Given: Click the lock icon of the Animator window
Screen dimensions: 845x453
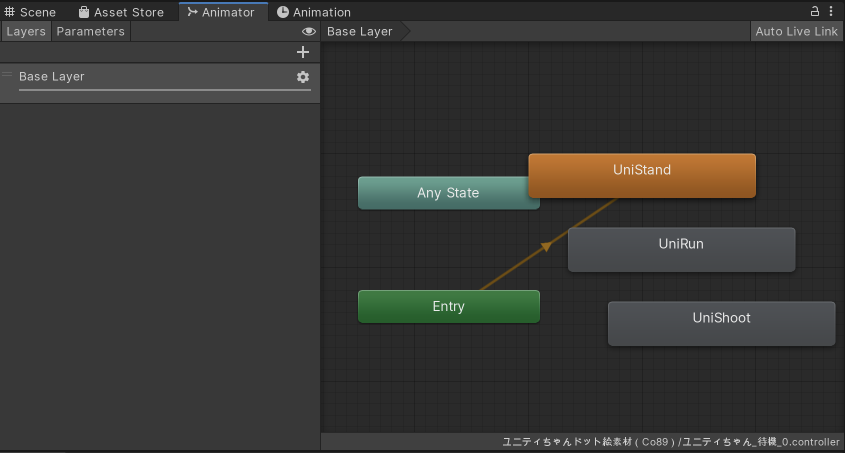Looking at the screenshot, I should [x=815, y=11].
